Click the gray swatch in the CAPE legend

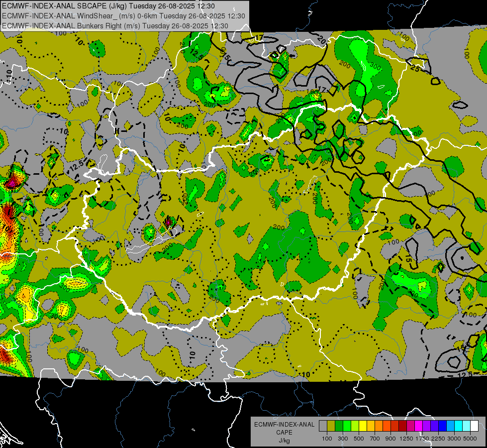pos(323,426)
